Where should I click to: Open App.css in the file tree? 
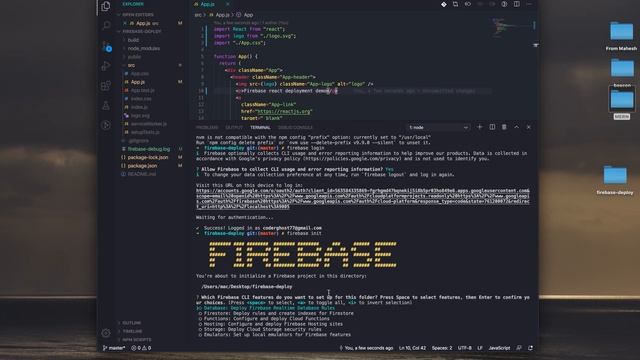click(x=140, y=74)
